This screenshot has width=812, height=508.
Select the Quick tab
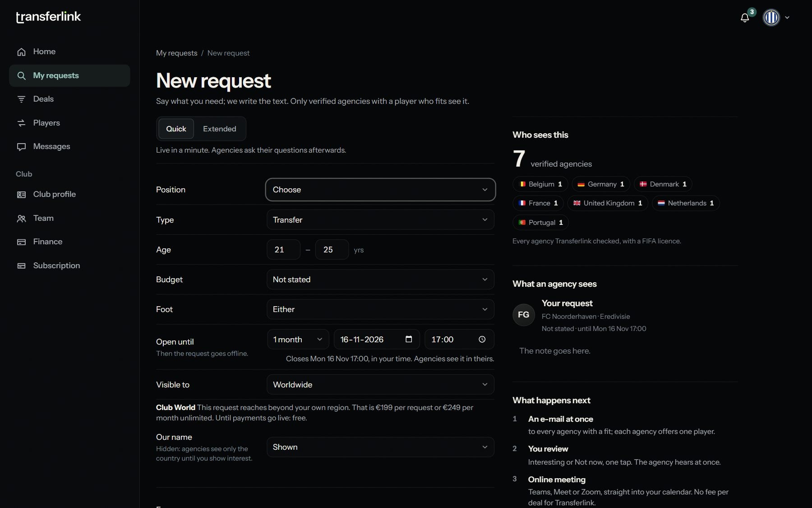click(x=176, y=129)
